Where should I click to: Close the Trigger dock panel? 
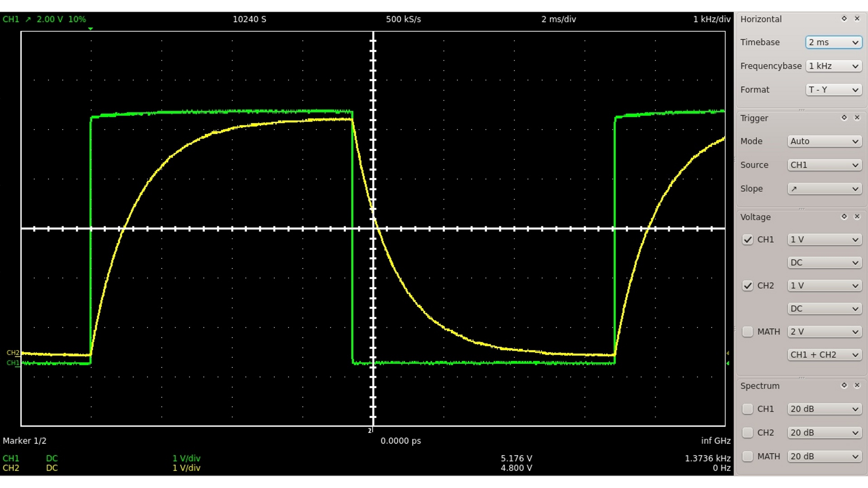point(857,117)
